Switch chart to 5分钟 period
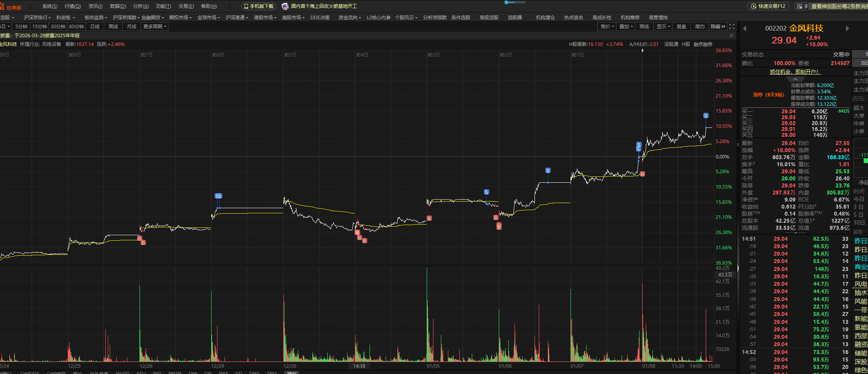This screenshot has width=868, height=374. coord(22,27)
